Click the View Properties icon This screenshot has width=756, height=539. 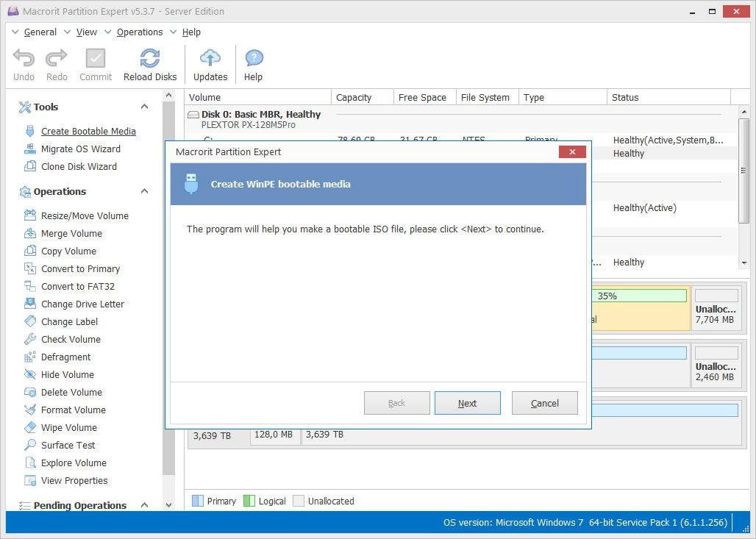tap(30, 481)
